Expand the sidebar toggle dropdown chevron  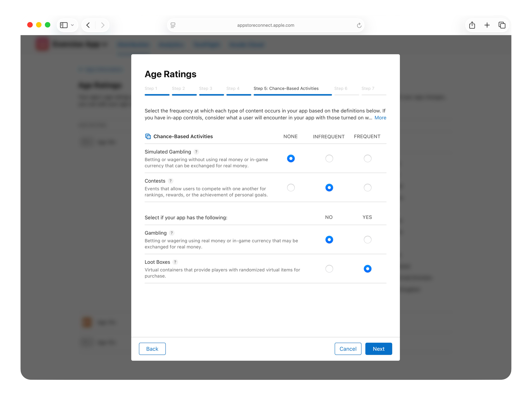pos(72,25)
